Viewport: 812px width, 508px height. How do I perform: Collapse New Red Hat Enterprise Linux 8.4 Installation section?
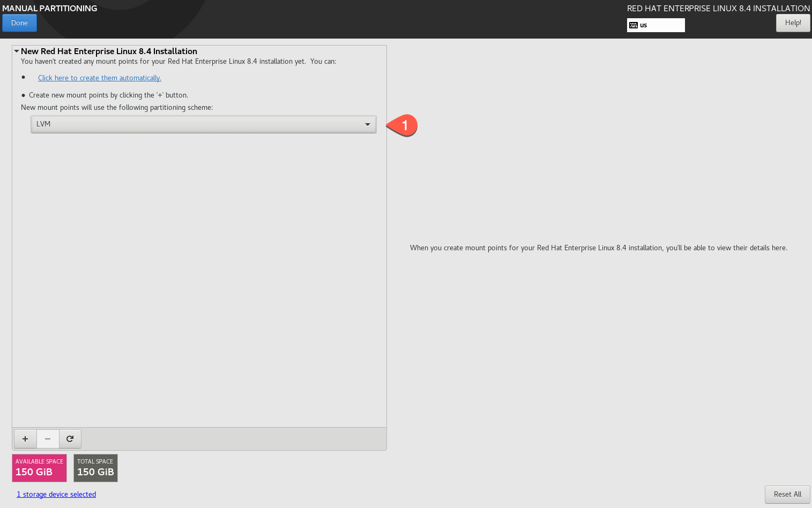17,51
